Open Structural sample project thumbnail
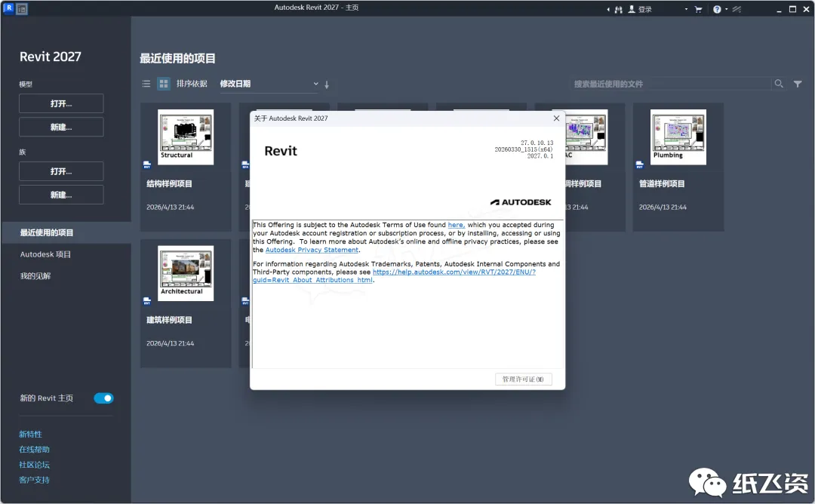 click(186, 137)
